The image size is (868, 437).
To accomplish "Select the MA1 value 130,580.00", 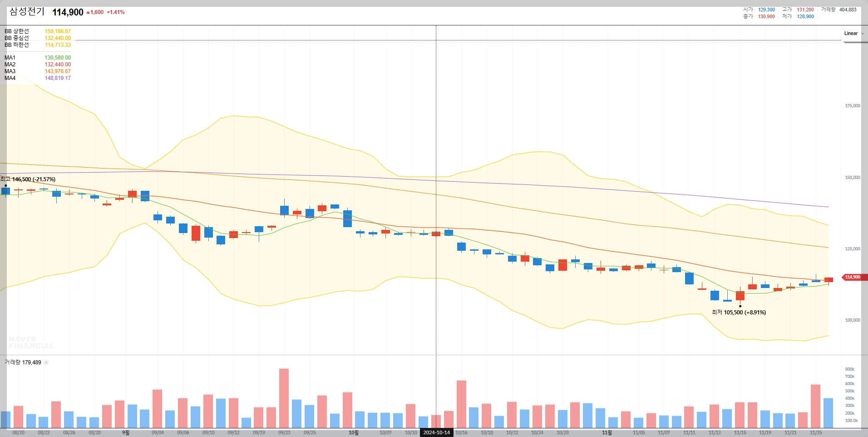I will tap(58, 58).
